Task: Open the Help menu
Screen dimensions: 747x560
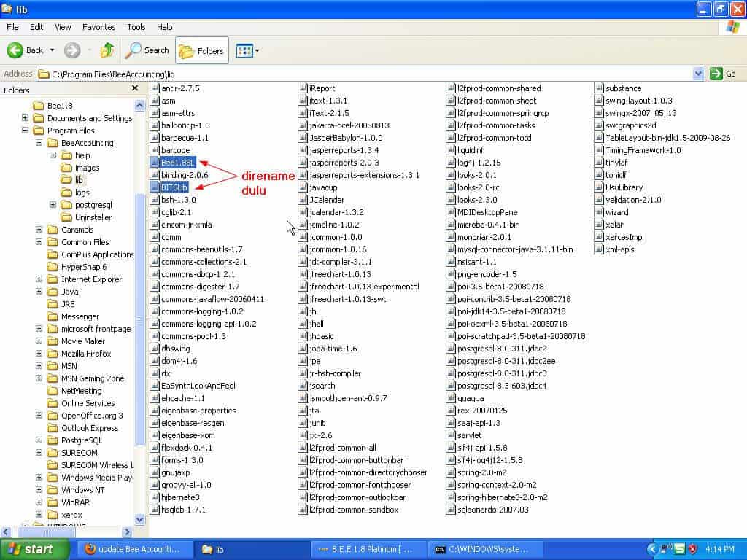Action: (x=165, y=27)
